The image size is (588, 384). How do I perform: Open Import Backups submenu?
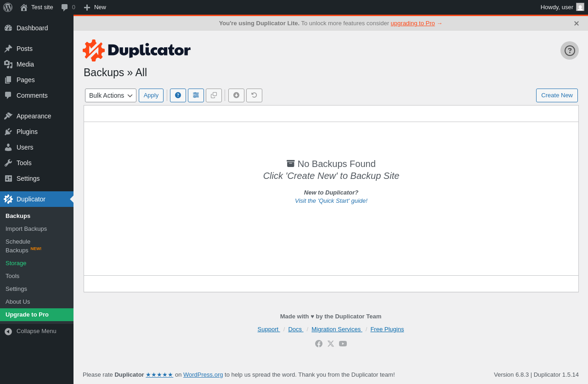37,229
